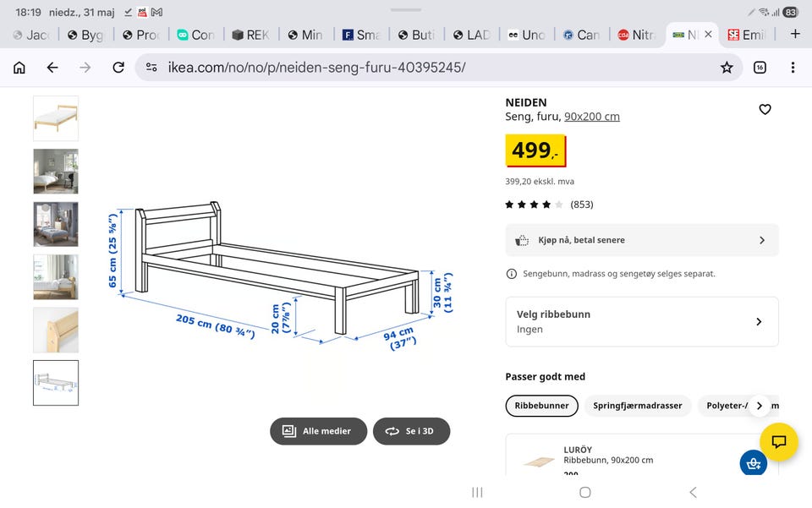Screen dimensions: 812x508
Task: Select the Springfjærmadrasser chip
Action: 638,406
